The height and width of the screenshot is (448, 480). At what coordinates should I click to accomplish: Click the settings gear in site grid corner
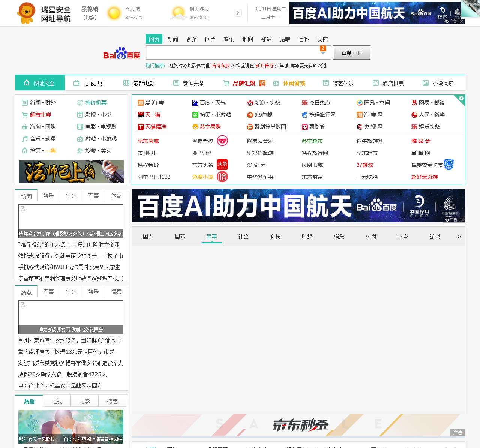coord(461,98)
